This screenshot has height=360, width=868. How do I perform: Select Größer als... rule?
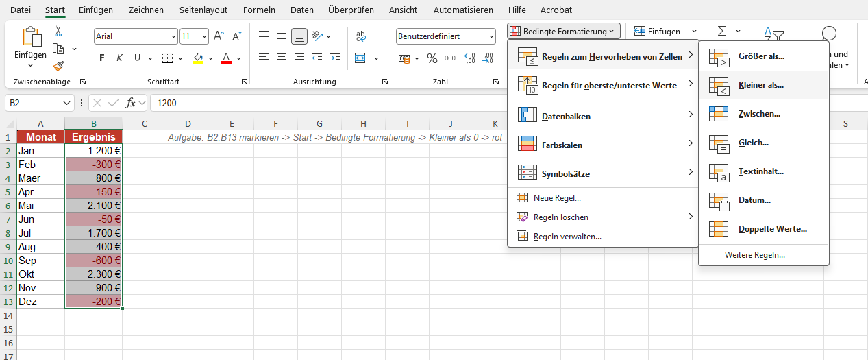click(x=764, y=56)
